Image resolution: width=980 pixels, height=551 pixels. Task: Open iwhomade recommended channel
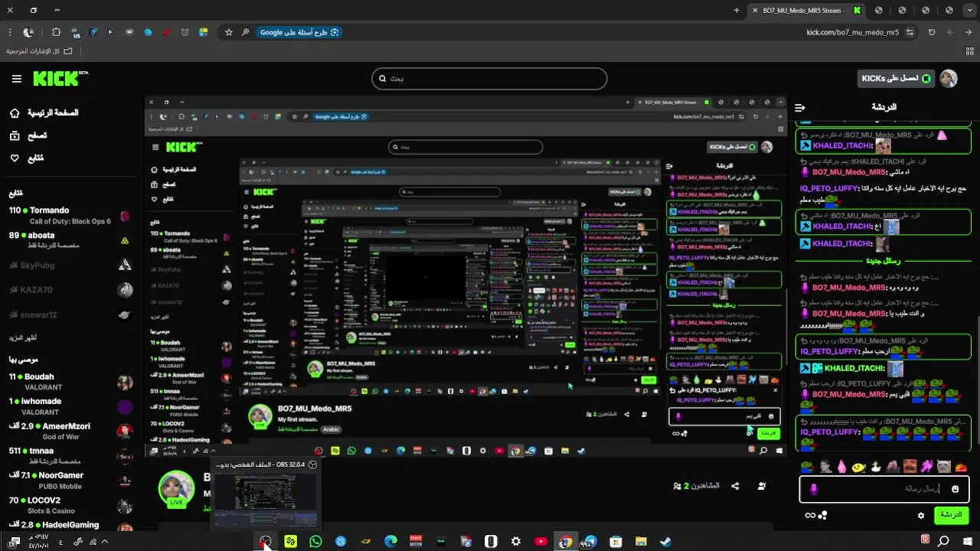click(69, 406)
